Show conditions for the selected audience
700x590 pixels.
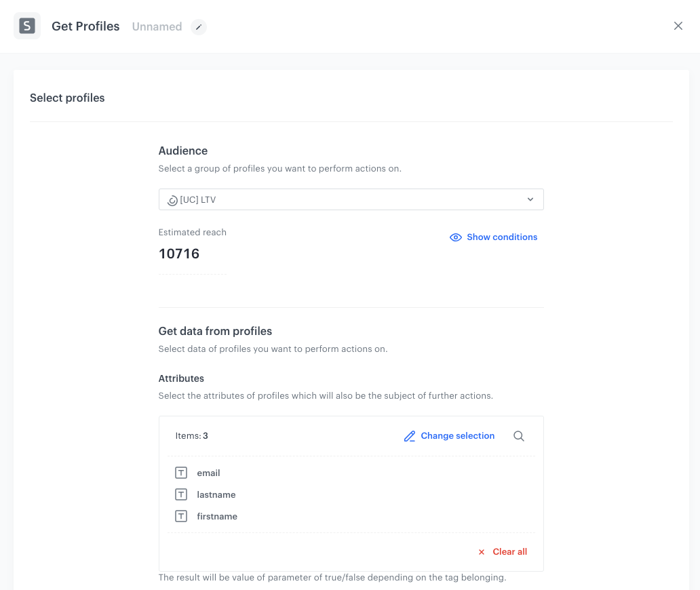[x=501, y=237]
